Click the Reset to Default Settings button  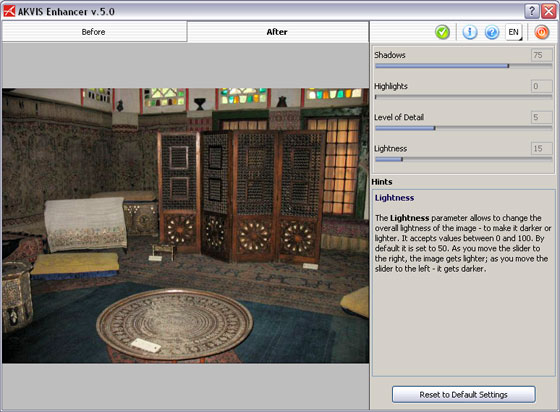pyautogui.click(x=464, y=395)
